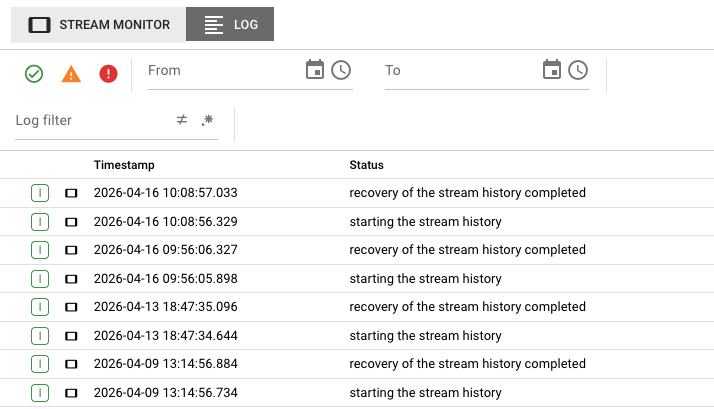Select timestamp 2026-04-13 18:47:35.096
The image size is (714, 409).
coord(166,307)
